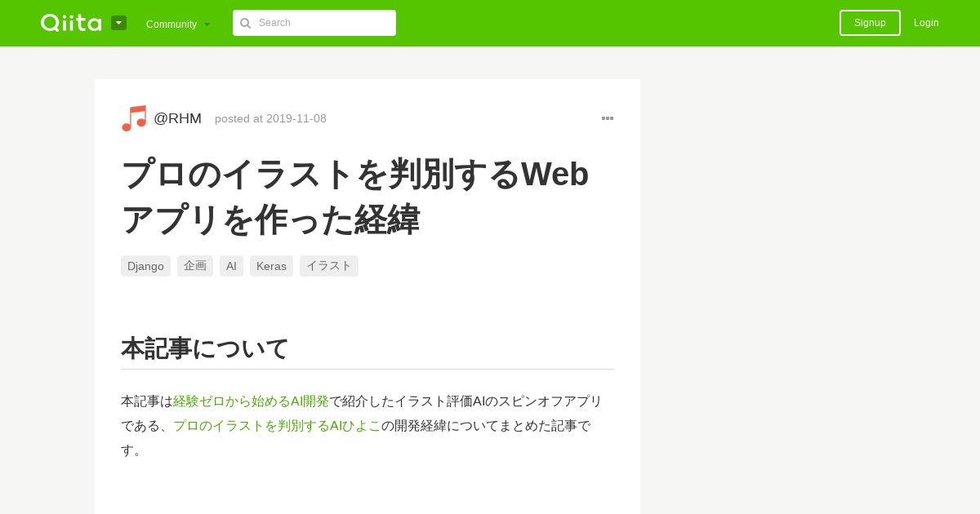This screenshot has width=980, height=514.
Task: Select the 企画 tag
Action: (x=195, y=266)
